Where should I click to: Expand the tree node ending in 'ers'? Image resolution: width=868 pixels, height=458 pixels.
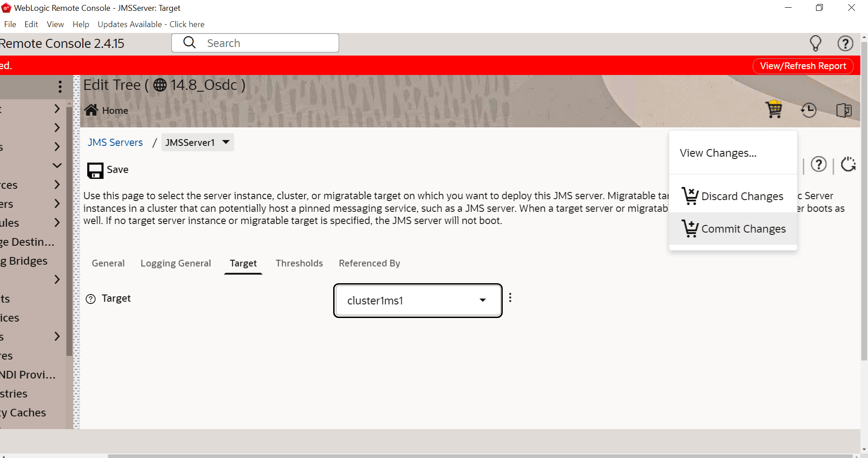pyautogui.click(x=57, y=203)
